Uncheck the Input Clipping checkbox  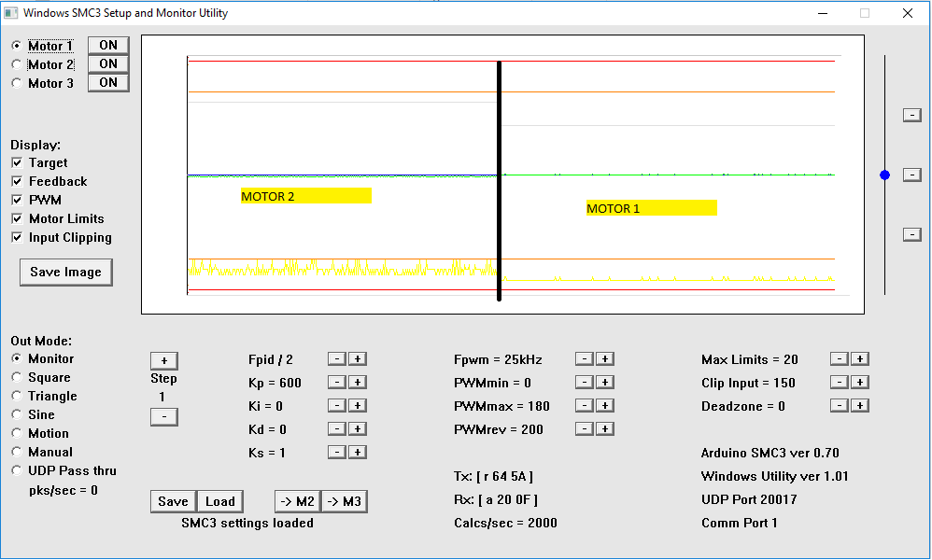[17, 238]
